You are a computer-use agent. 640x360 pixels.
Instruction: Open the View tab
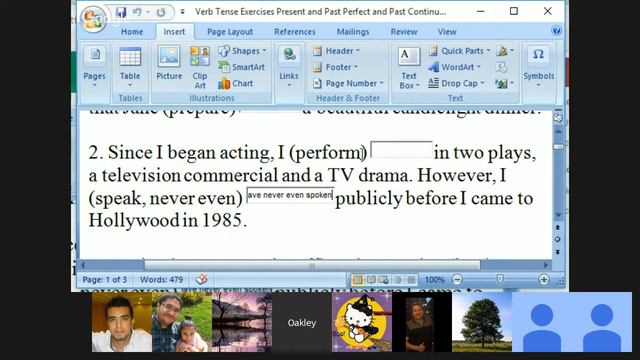coord(447,32)
